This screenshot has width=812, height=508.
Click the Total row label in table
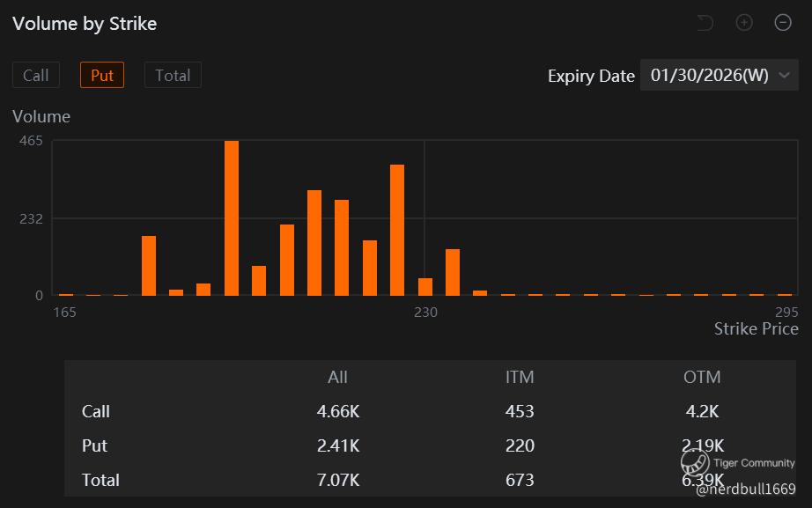100,480
